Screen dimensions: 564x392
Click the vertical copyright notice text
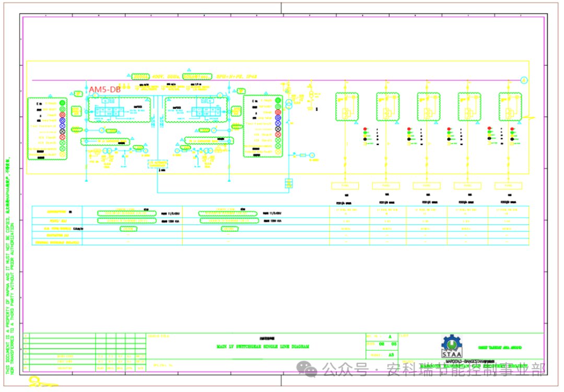[10, 265]
